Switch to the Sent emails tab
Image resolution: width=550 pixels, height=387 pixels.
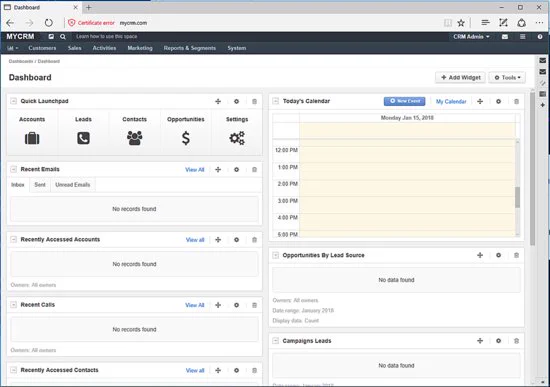(x=40, y=185)
